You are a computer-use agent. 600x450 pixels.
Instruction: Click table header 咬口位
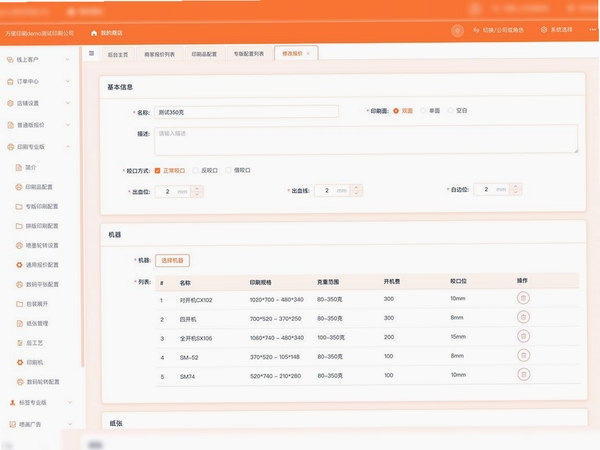click(458, 281)
